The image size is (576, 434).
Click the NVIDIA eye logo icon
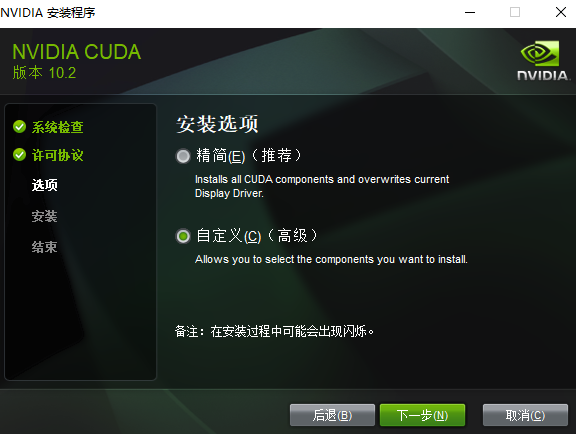[x=540, y=54]
